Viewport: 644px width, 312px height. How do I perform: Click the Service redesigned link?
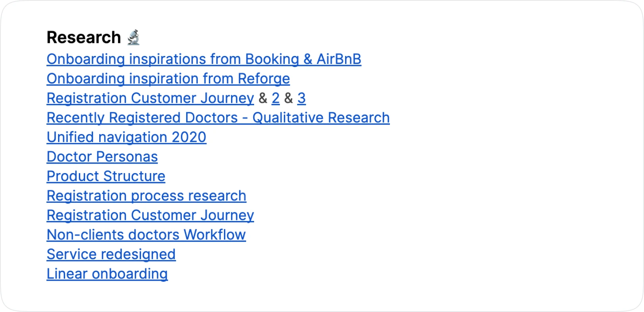(x=111, y=254)
